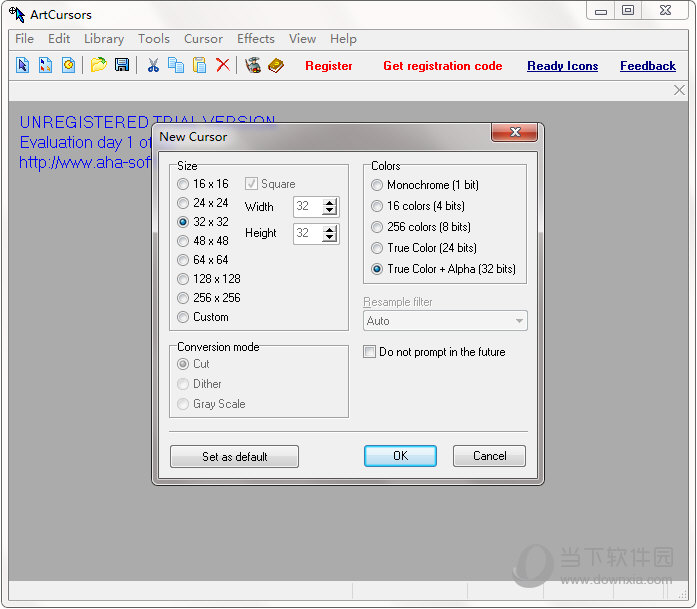Click the Register link

[x=328, y=66]
